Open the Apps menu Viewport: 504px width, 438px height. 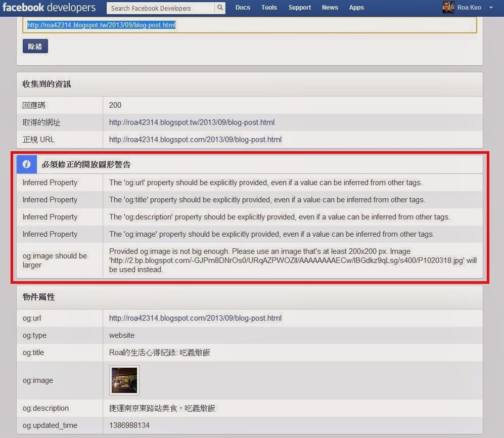click(356, 8)
